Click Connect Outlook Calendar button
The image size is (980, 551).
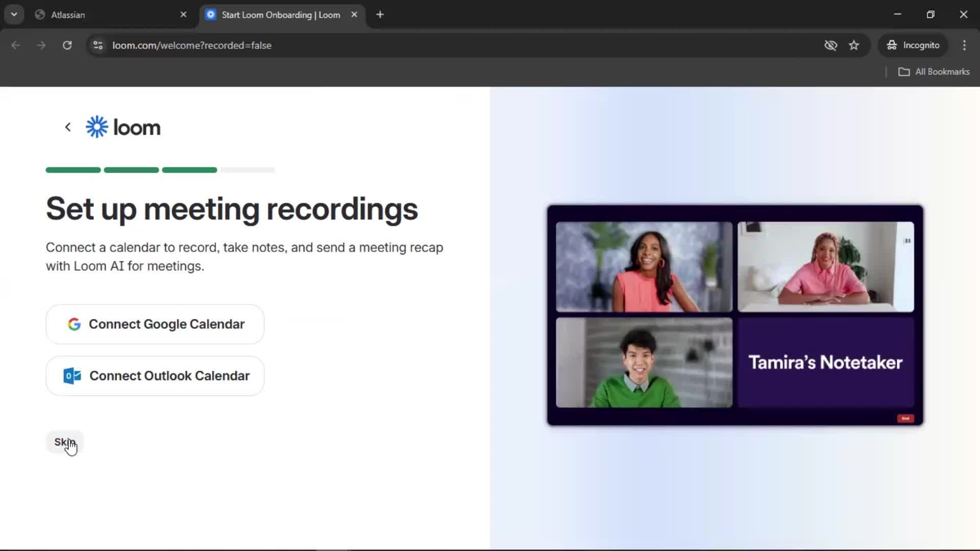(155, 376)
